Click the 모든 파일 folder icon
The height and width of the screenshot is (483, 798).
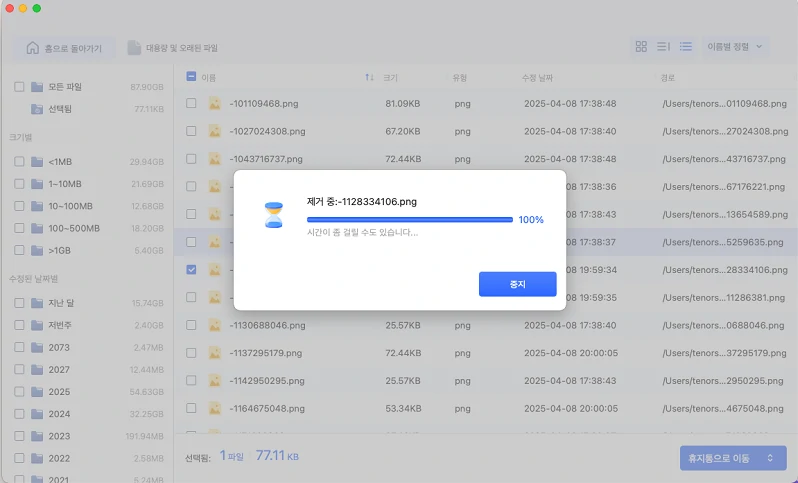coord(37,87)
